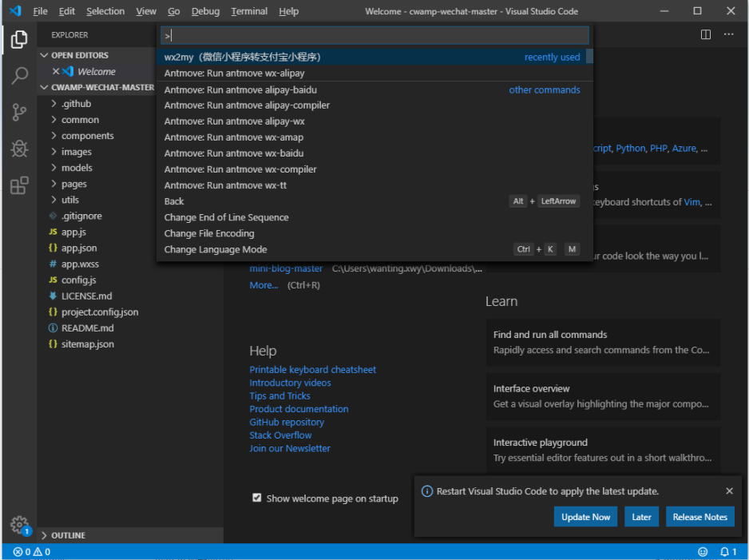This screenshot has width=749, height=560.
Task: Open the GitHub repository link
Action: [x=287, y=422]
